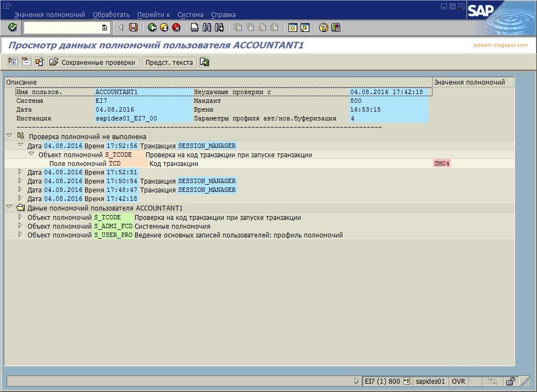Click SESSION_MANAGER on the 17:50:54 row

(207, 180)
